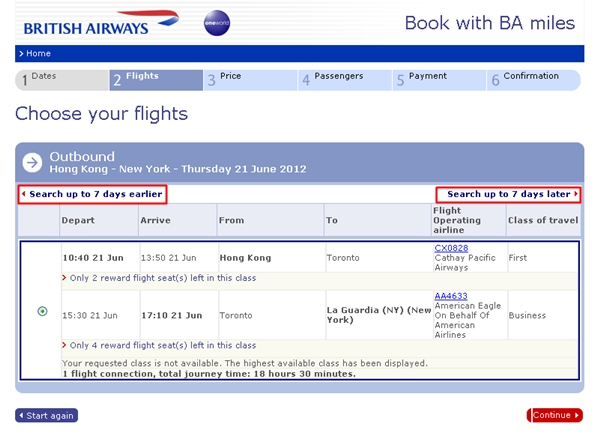The image size is (600, 438).
Task: Open flight CX0828 details link
Action: [x=451, y=248]
